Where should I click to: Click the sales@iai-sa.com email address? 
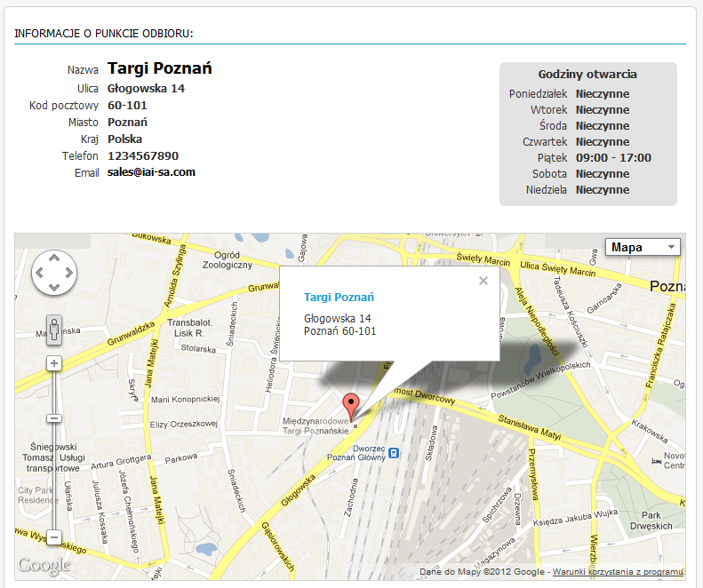(151, 172)
